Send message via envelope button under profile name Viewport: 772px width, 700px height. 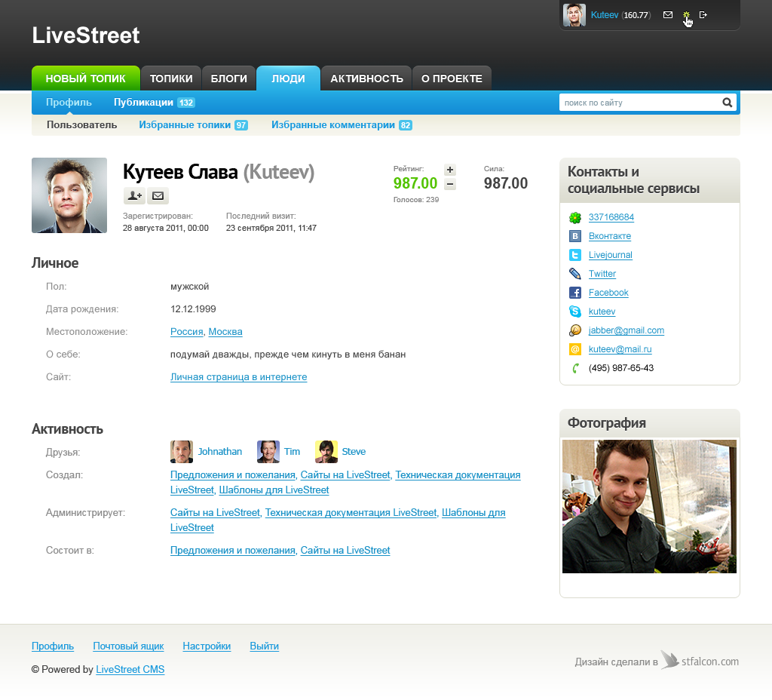click(x=158, y=196)
